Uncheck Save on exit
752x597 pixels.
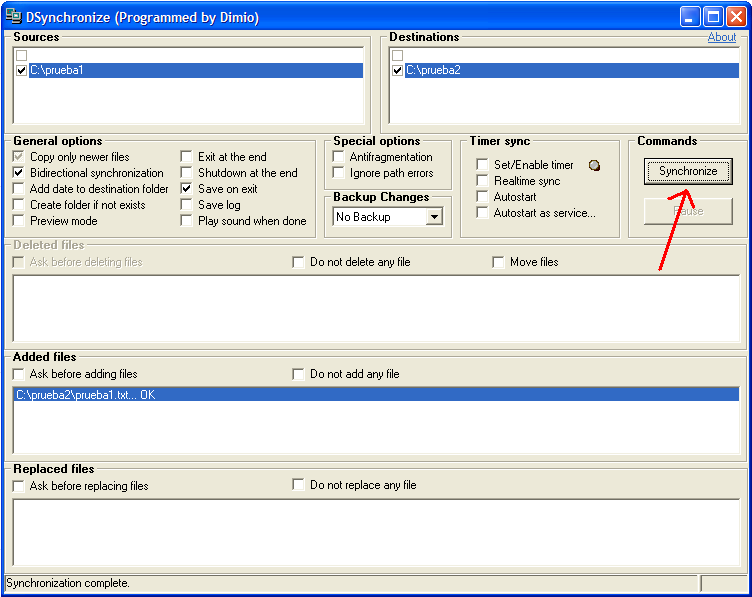point(187,188)
